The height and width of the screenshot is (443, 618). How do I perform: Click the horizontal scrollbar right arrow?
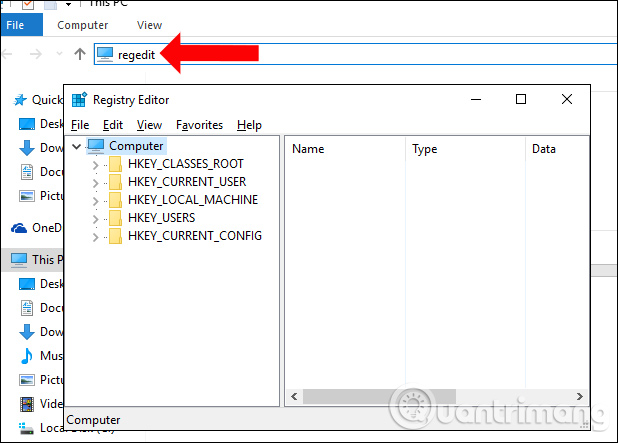579,396
